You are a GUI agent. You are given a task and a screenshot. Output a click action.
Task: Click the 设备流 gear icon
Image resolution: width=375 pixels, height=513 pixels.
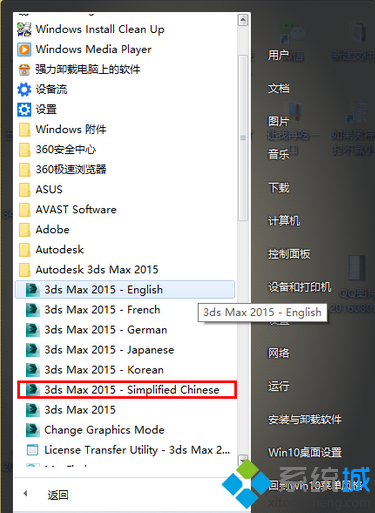pos(24,90)
